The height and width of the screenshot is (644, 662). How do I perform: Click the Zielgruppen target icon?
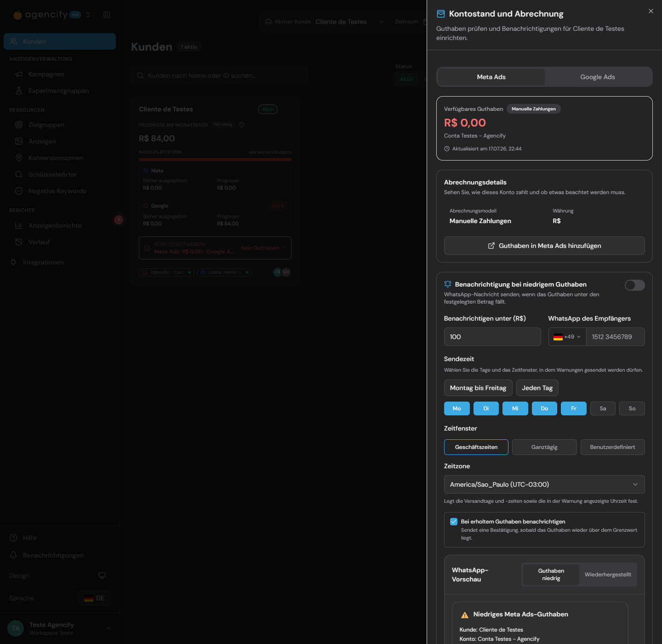coord(19,125)
